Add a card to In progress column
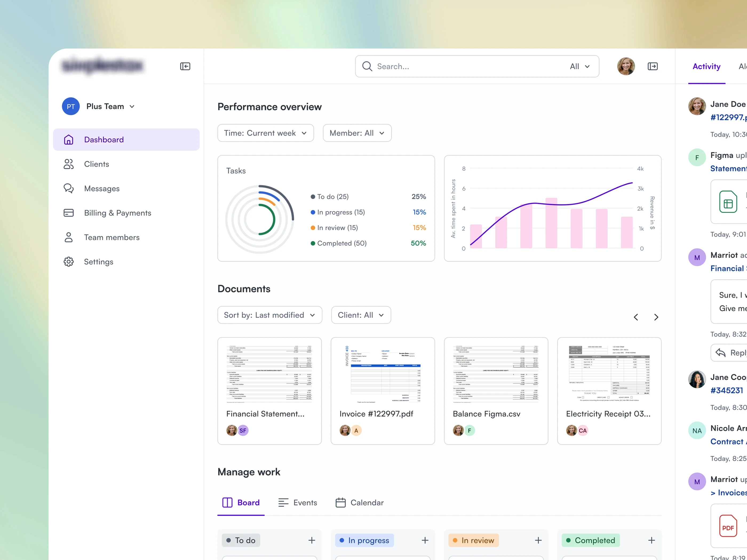This screenshot has height=560, width=747. (x=425, y=541)
